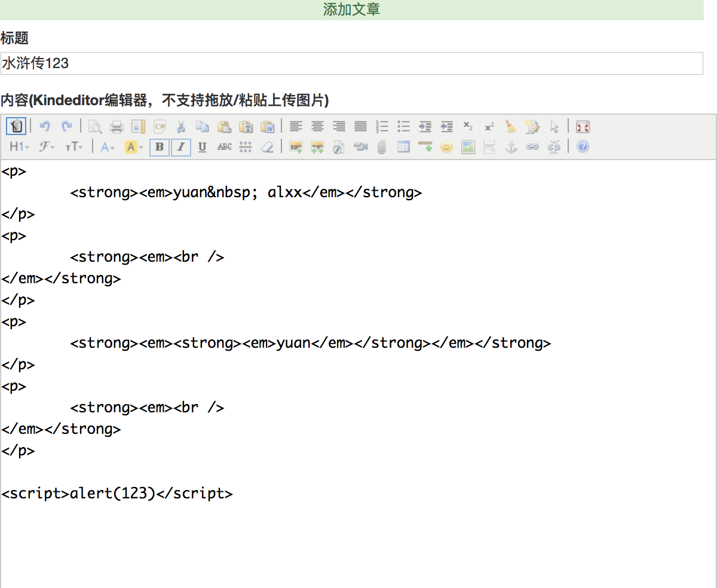Viewport: 717px width, 588px height.
Task: Insert a hyperlink
Action: tap(532, 146)
